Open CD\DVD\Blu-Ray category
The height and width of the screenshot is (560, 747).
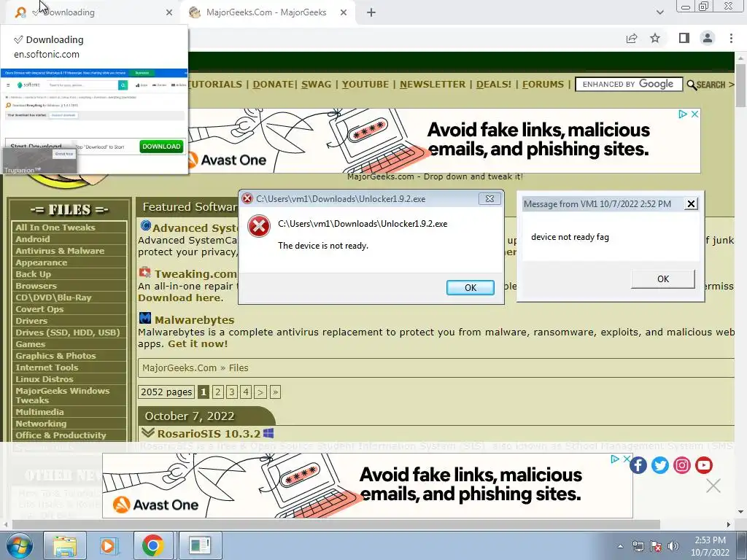point(53,297)
